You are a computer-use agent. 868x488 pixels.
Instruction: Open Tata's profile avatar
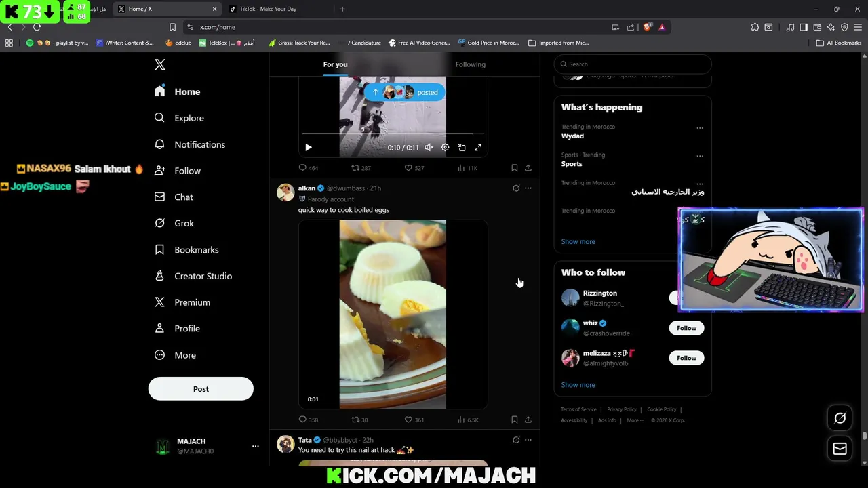coord(285,444)
